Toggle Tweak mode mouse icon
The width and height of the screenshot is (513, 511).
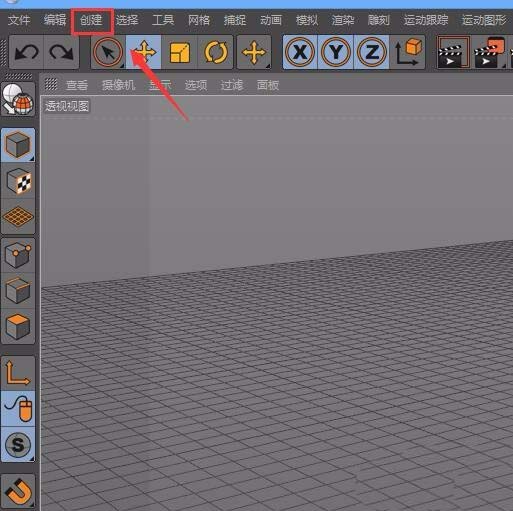click(18, 409)
